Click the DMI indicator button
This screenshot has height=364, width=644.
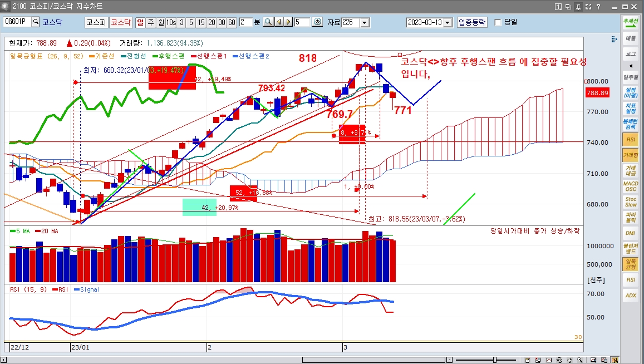tap(631, 233)
